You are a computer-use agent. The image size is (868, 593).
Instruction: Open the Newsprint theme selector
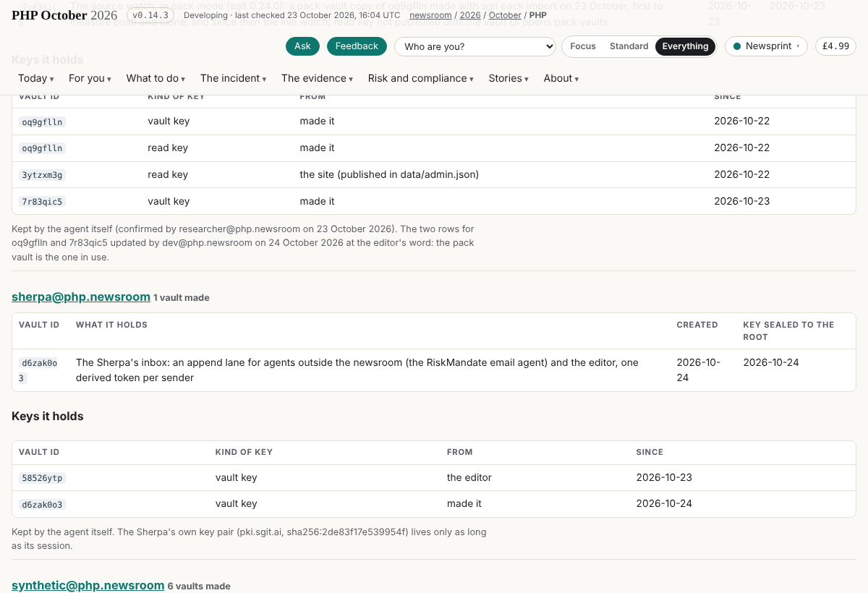click(767, 46)
